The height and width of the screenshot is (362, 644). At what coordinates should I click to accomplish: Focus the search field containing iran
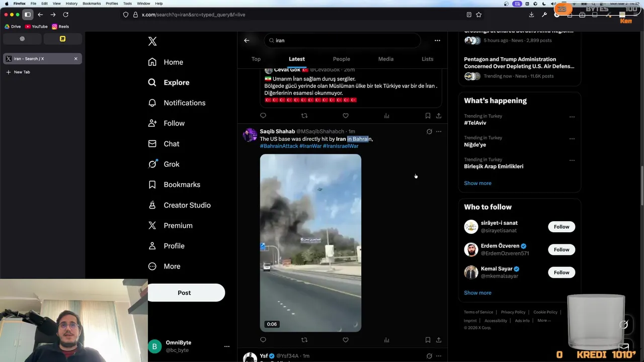pos(342,40)
